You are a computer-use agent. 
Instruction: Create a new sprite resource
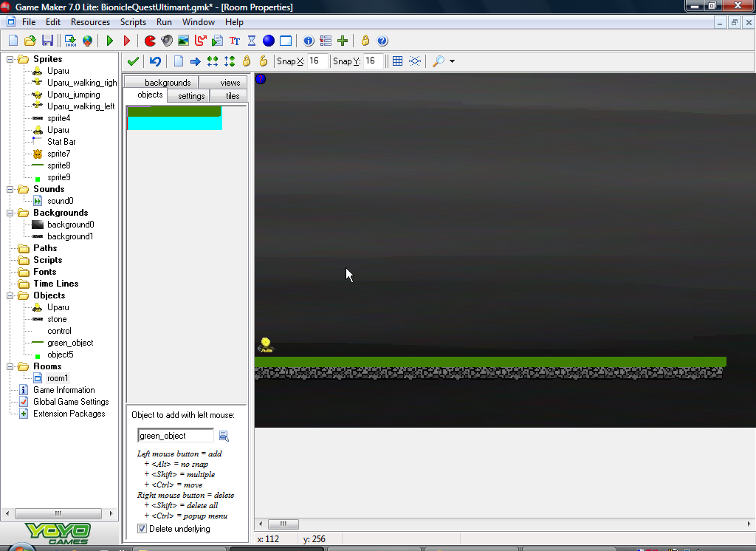click(150, 41)
